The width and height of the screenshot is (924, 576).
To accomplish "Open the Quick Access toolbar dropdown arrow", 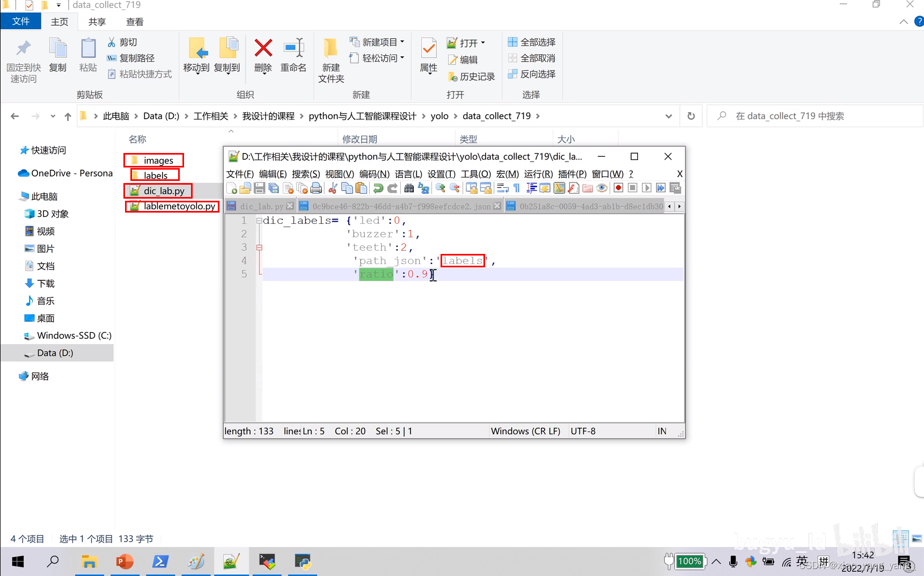I will (59, 5).
